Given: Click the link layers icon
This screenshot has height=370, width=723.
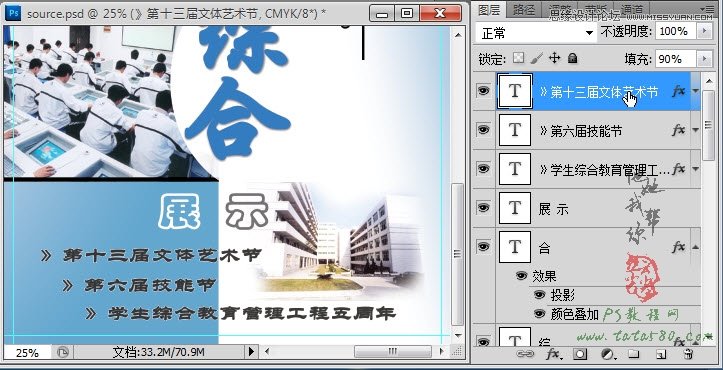Looking at the screenshot, I should click(x=524, y=354).
